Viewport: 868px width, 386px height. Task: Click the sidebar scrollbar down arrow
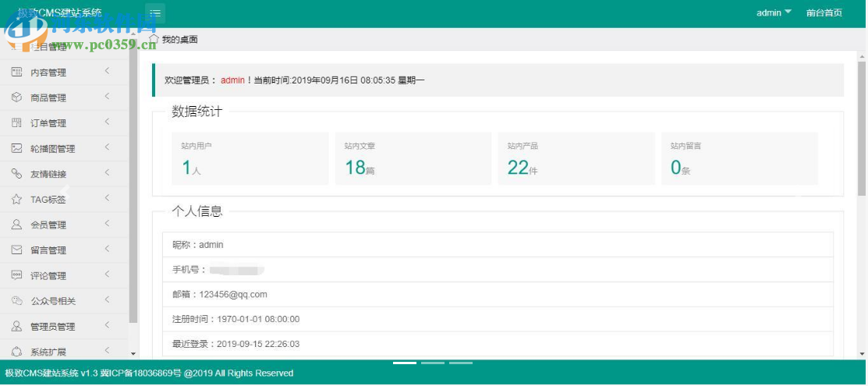coord(133,353)
